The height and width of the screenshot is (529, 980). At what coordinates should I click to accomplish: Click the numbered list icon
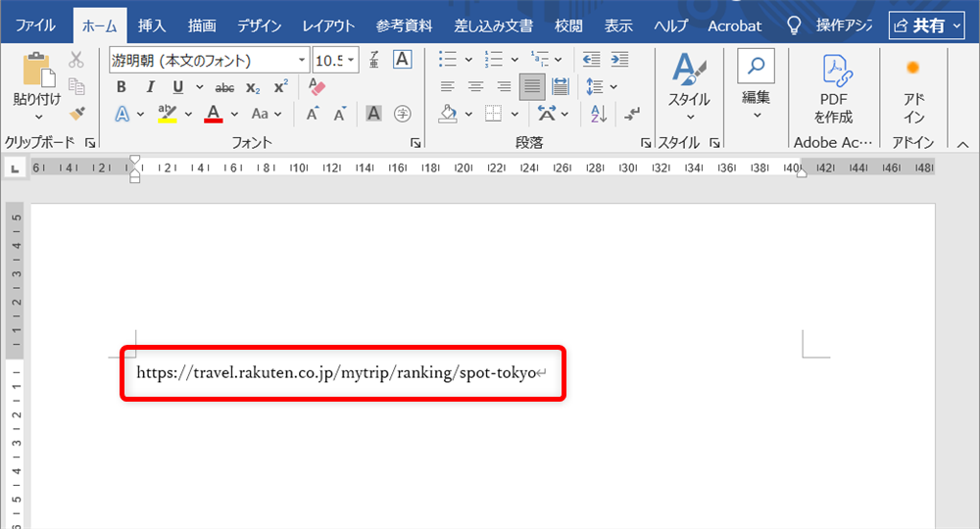(x=493, y=60)
